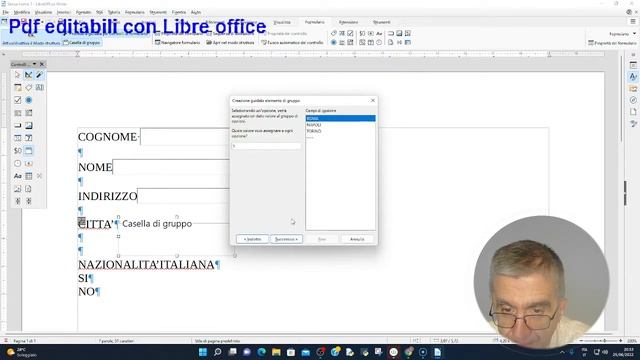Open Microsoft Edge from the taskbar
Viewport: 640px width, 360px height.
[x=262, y=352]
